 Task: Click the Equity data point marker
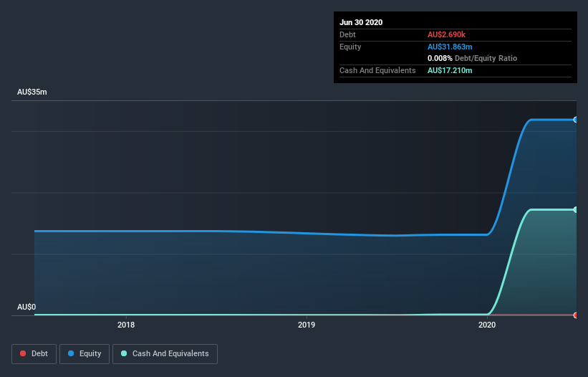coord(576,120)
